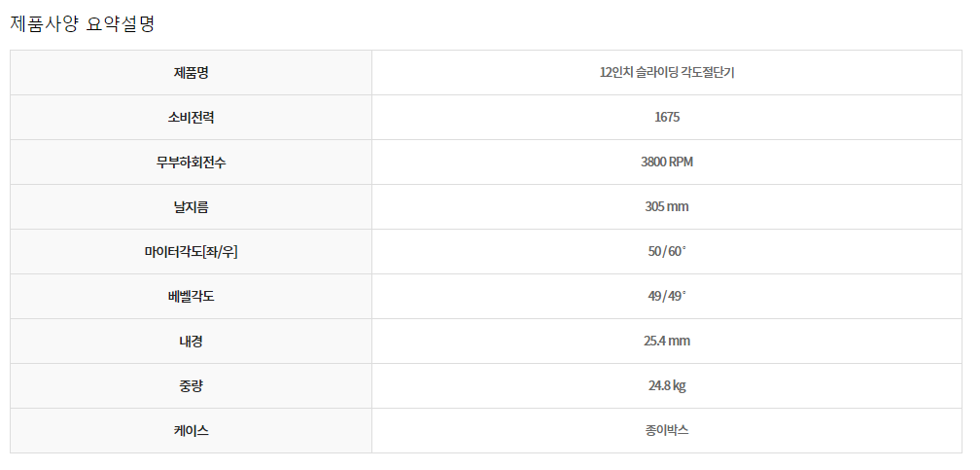Image resolution: width=980 pixels, height=470 pixels.
Task: Click the 제품사양 요약설명 heading
Action: pyautogui.click(x=83, y=24)
